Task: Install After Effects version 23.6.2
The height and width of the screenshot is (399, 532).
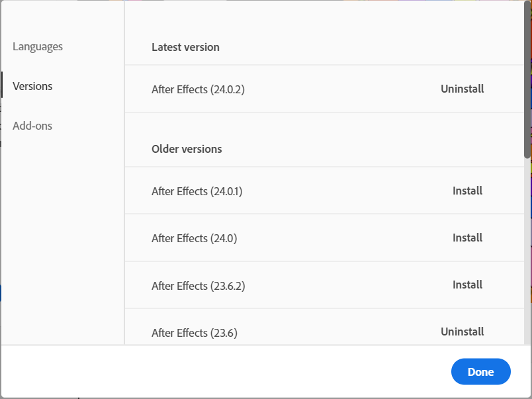Action: (x=467, y=285)
